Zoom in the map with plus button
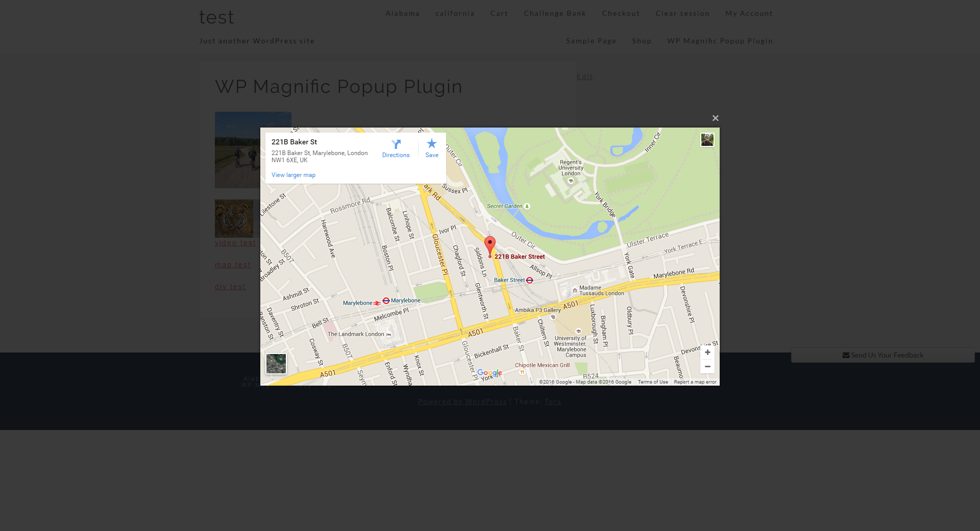This screenshot has height=531, width=980. pyautogui.click(x=707, y=352)
